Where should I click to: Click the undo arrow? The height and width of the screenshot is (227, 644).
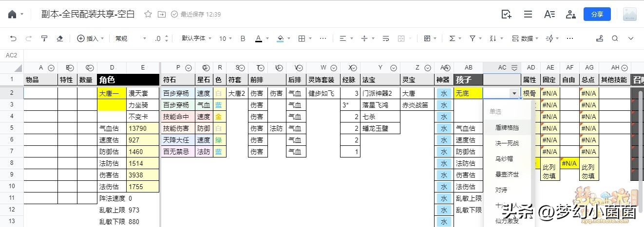pos(13,38)
